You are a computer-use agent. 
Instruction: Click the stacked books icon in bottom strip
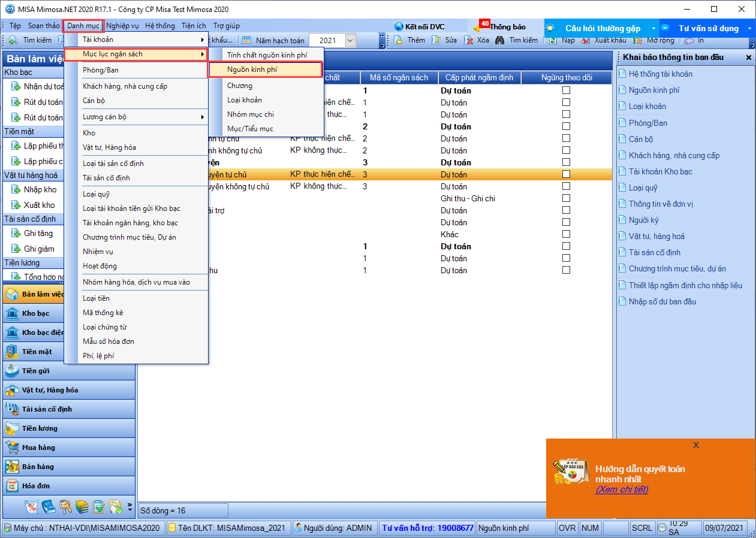point(82,506)
